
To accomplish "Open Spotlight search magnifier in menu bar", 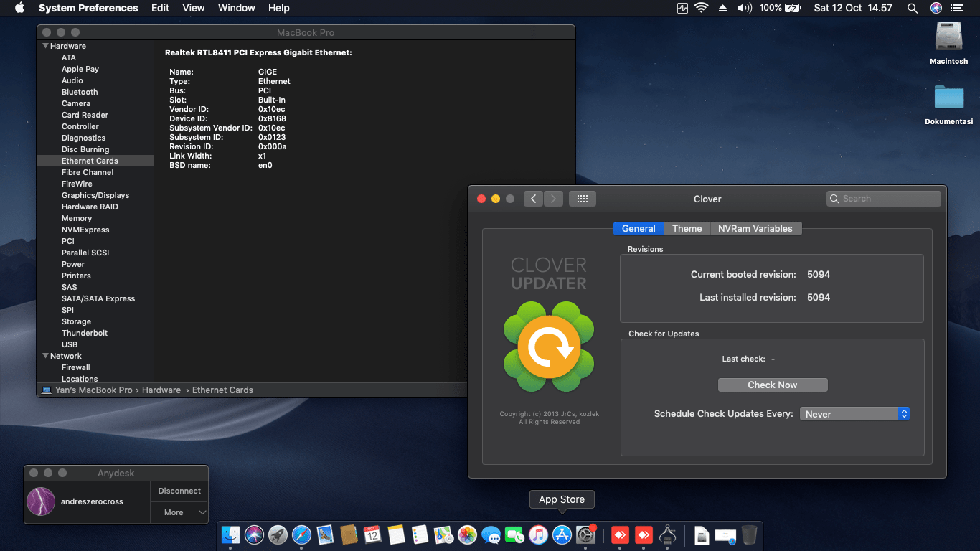I will point(912,8).
